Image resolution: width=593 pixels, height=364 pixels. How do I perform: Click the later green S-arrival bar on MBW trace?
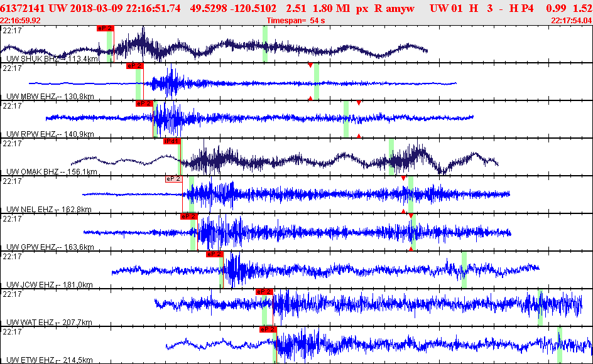point(317,82)
